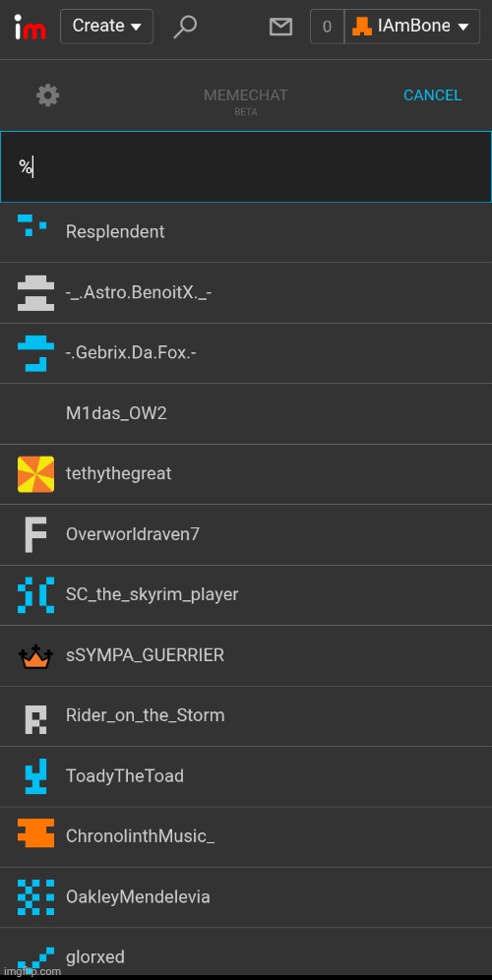Click Overworldraven7's F avatar
Image resolution: width=492 pixels, height=980 pixels.
point(35,534)
